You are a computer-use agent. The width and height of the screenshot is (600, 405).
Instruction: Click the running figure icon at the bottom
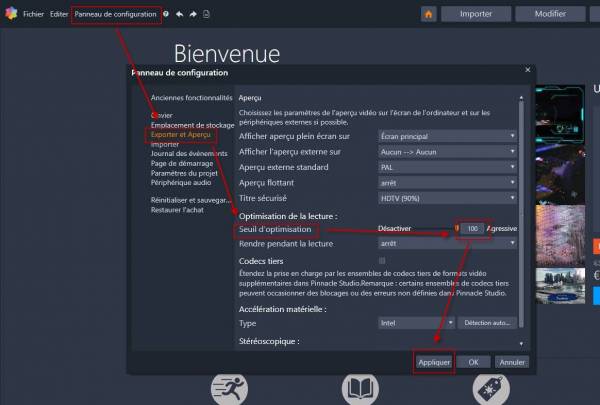(230, 390)
